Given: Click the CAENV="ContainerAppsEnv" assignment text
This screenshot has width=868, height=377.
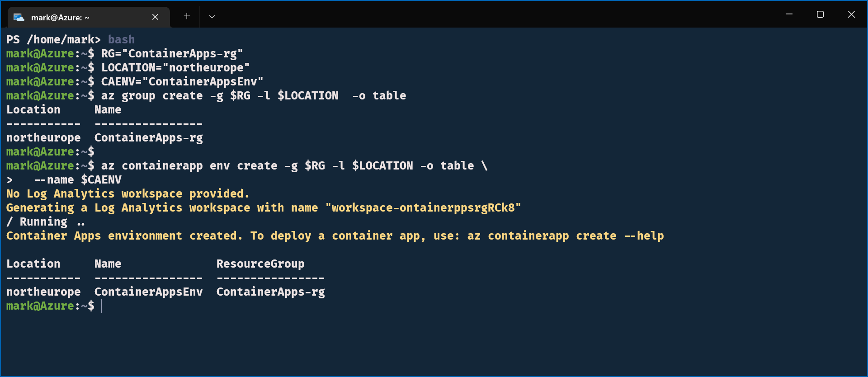Looking at the screenshot, I should point(182,82).
